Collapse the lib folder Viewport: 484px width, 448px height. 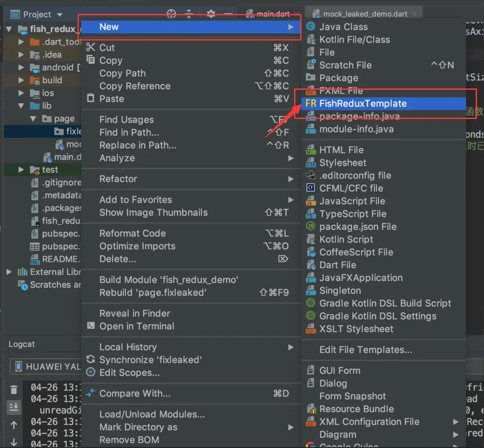coord(21,105)
